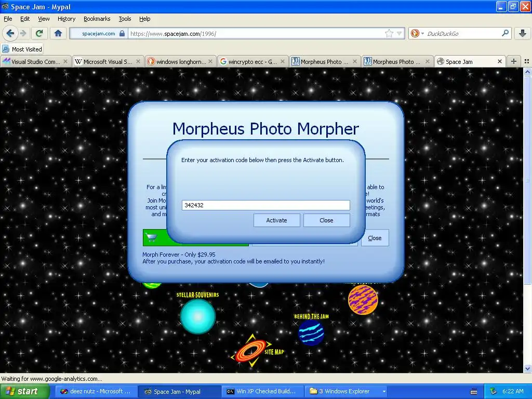Click the Activate button
This screenshot has width=532, height=399.
click(x=276, y=220)
